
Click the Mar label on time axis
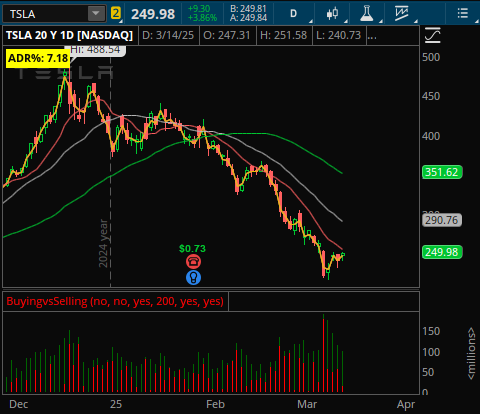[307, 404]
